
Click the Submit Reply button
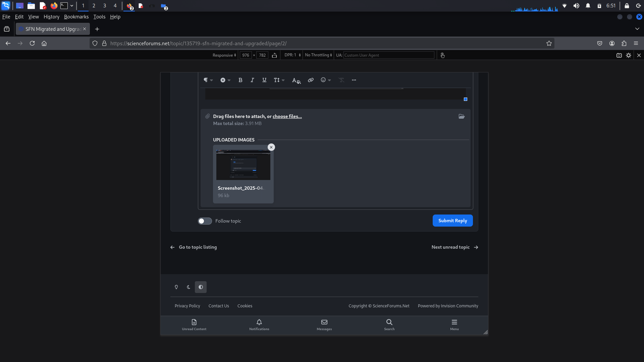[x=452, y=221]
